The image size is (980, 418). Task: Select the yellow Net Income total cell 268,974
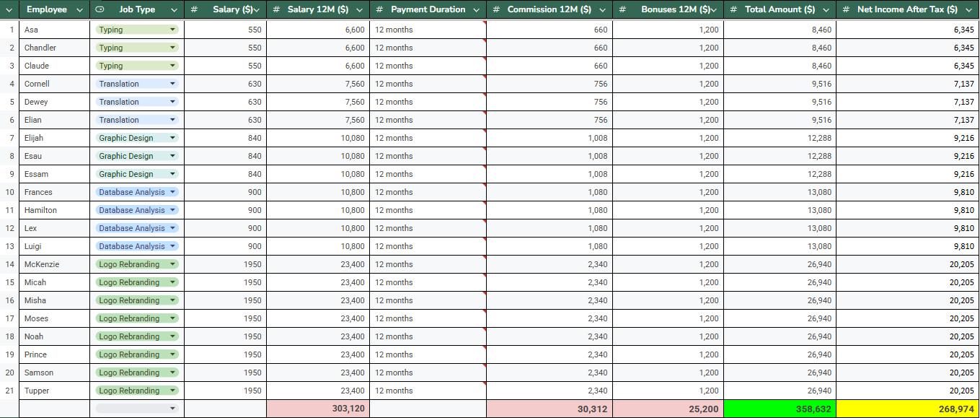tap(907, 409)
